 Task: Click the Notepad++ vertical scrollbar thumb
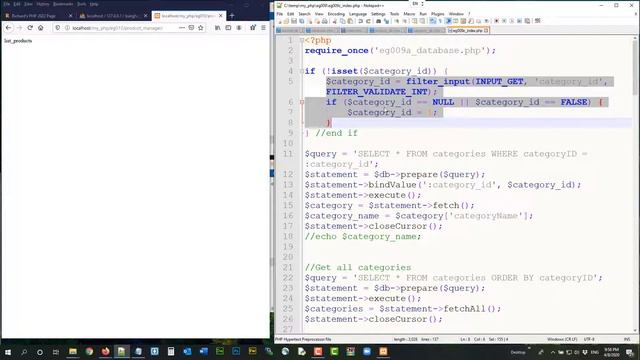pos(635,69)
